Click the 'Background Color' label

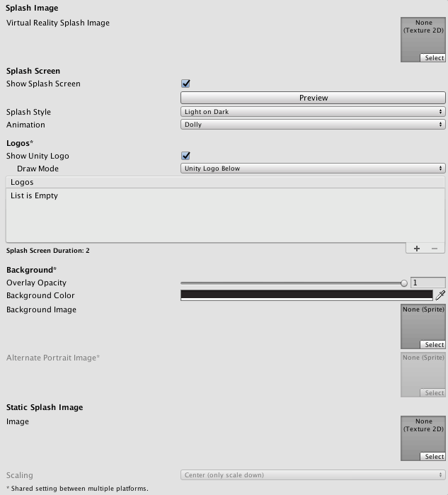pyautogui.click(x=40, y=295)
